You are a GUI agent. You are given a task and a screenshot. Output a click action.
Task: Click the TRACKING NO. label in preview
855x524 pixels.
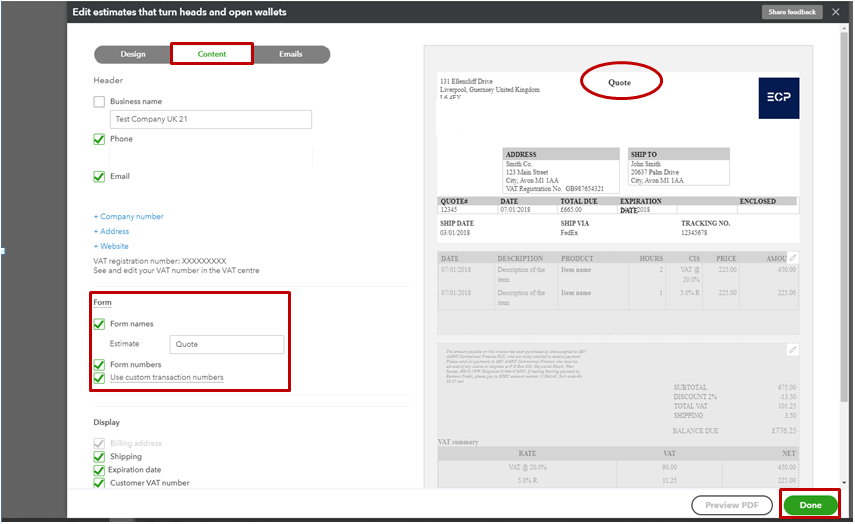pos(706,224)
